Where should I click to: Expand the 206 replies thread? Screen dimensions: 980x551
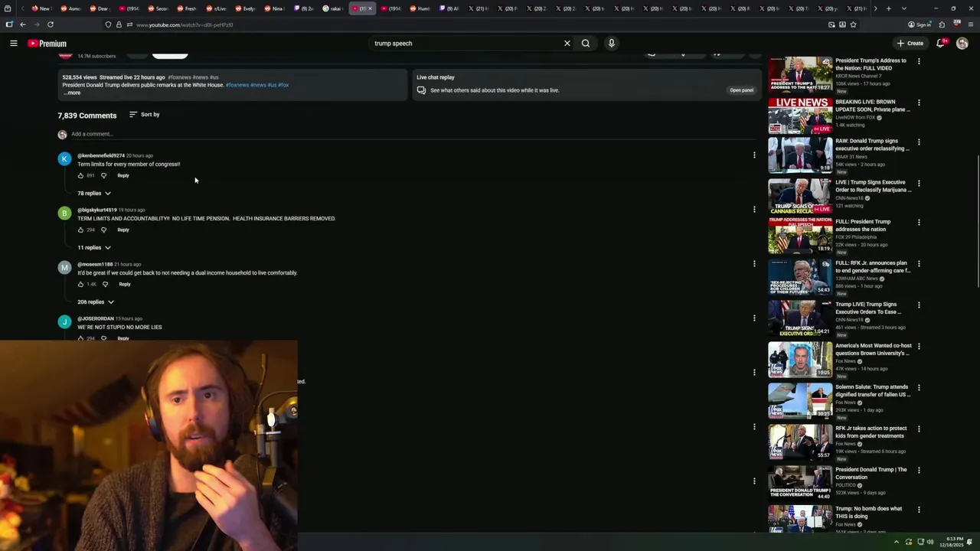96,302
